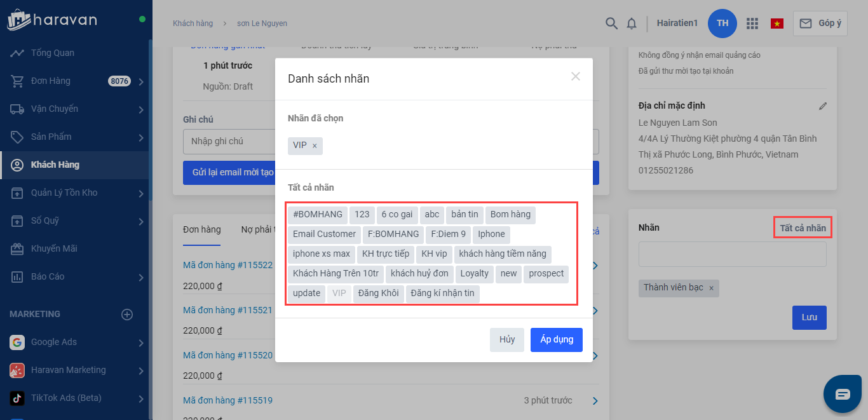Open the chat support bubble
The width and height of the screenshot is (868, 420).
pos(842,394)
